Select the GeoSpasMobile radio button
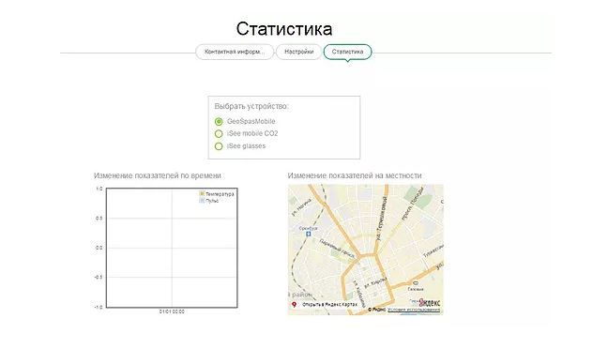The image size is (593, 364). tap(219, 121)
